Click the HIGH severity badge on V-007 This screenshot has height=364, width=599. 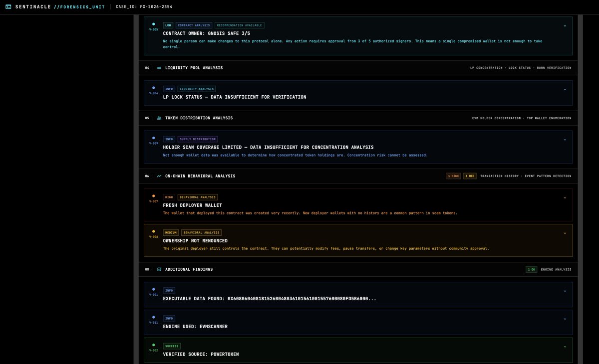pyautogui.click(x=169, y=197)
